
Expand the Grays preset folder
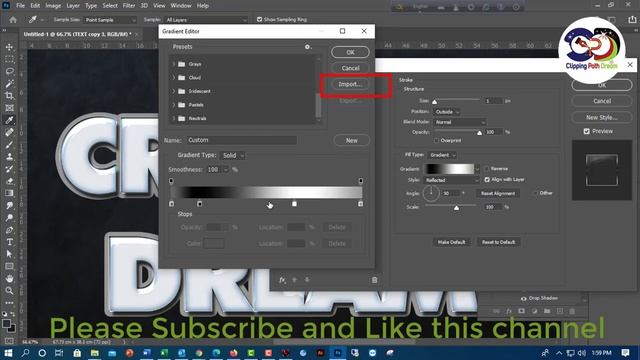tap(174, 64)
